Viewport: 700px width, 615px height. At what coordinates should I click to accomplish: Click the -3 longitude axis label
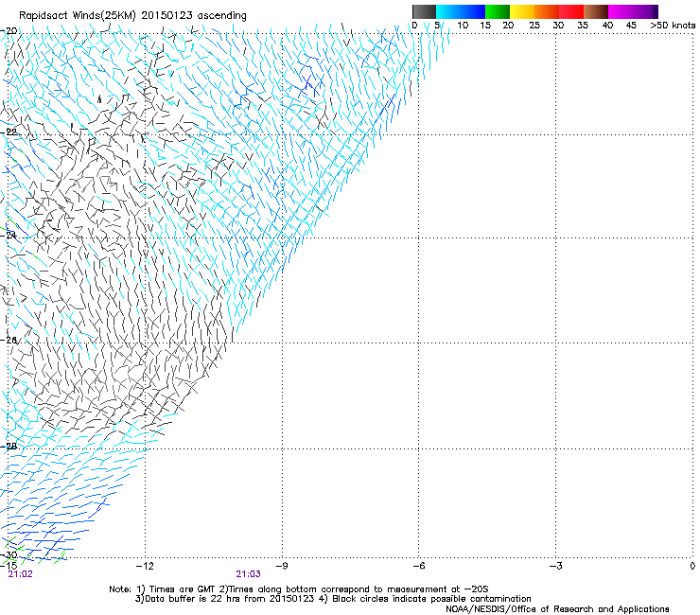[x=556, y=566]
